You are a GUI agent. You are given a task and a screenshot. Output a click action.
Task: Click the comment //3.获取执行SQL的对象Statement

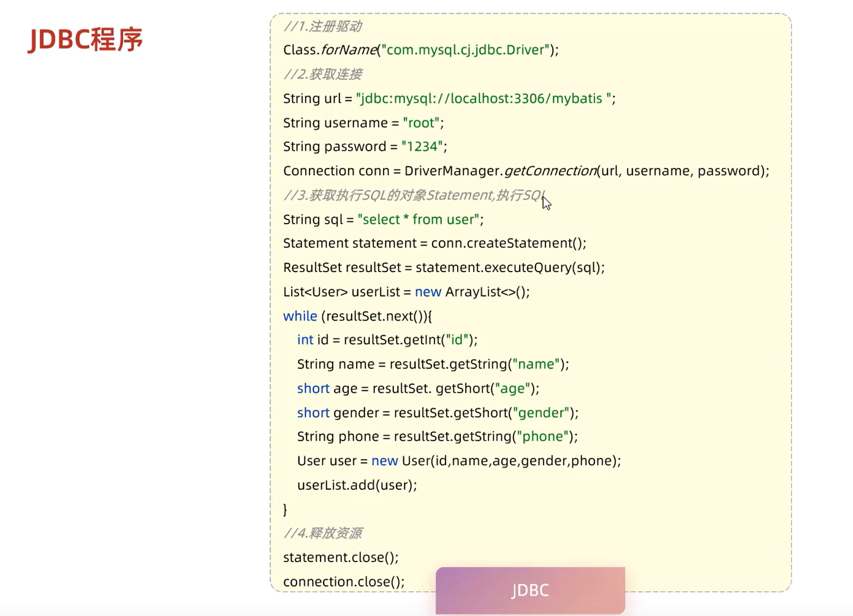414,195
